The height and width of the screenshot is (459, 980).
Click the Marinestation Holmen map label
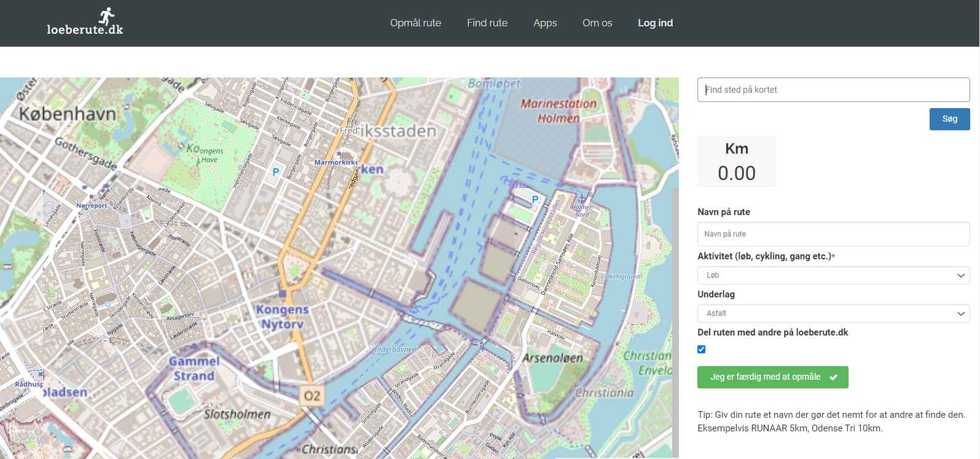(559, 111)
